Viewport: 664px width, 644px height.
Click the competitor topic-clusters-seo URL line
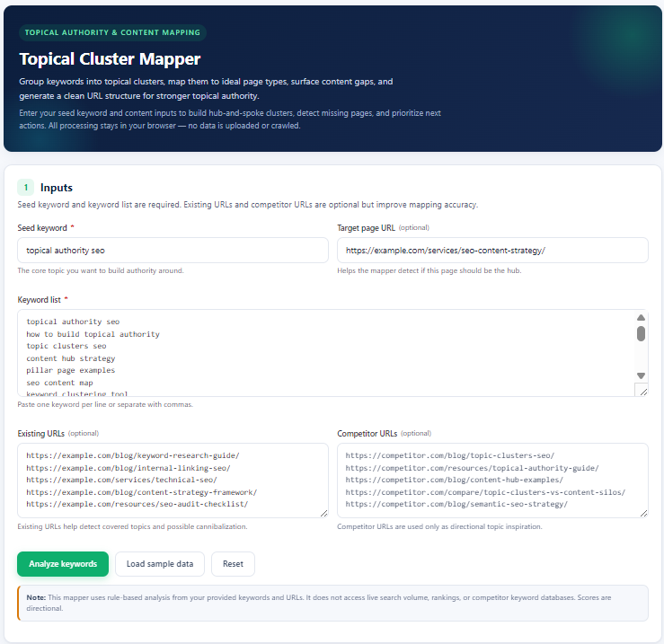pos(450,455)
